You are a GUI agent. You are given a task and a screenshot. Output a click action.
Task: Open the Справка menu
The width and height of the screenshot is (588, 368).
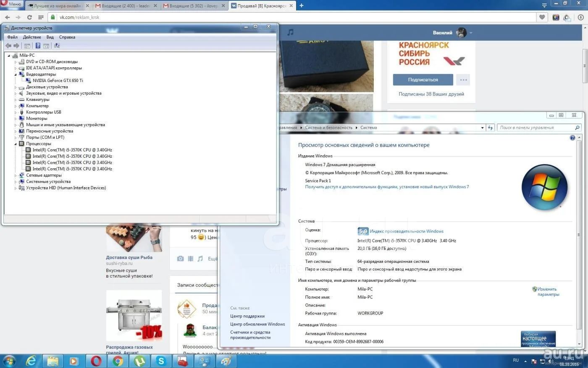67,37
